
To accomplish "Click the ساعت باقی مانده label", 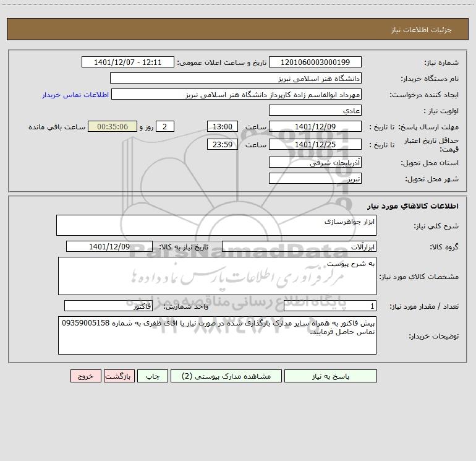I will point(57,127).
